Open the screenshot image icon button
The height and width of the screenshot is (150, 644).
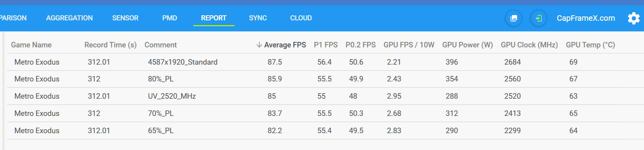[513, 18]
